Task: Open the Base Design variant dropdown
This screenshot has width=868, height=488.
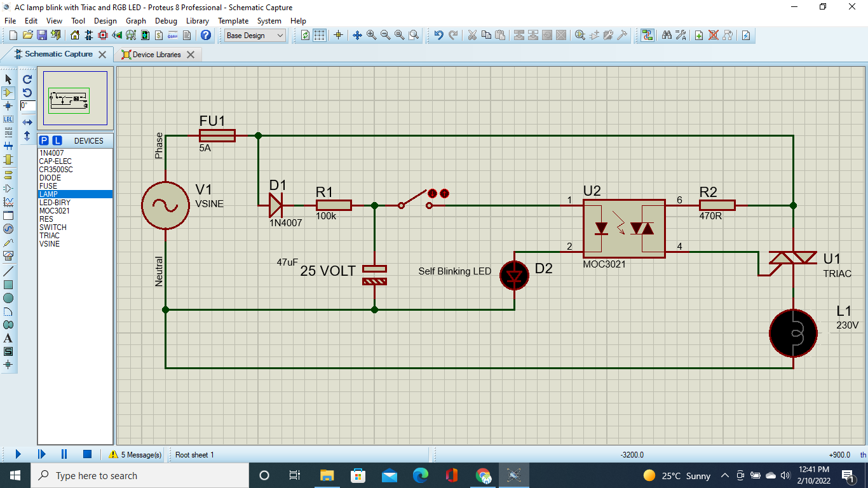Action: tap(255, 36)
